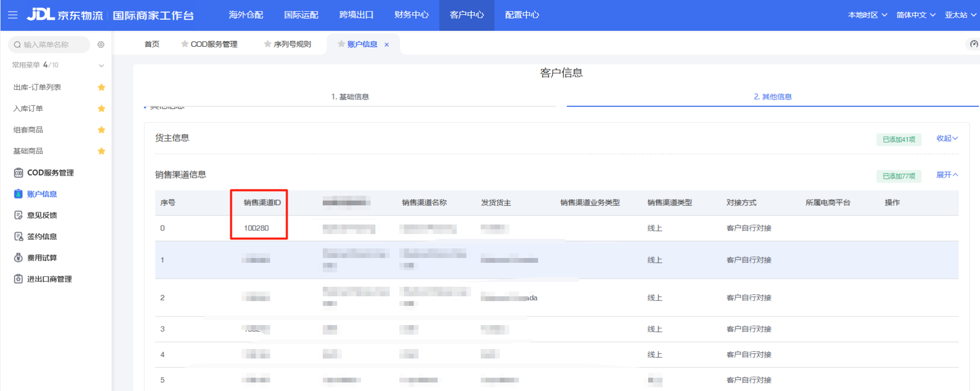Open 进出口商管理 sidebar item
The height and width of the screenshot is (391, 980).
point(49,279)
